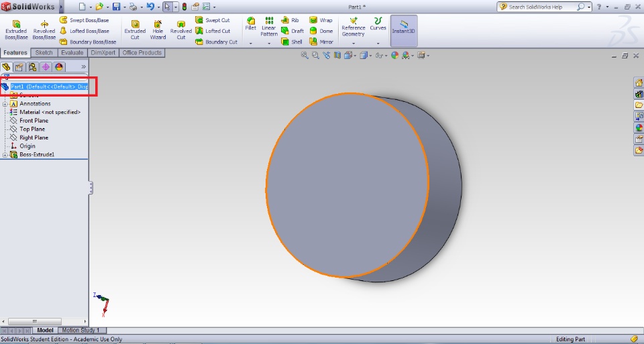The height and width of the screenshot is (344, 644).
Task: Open the Motion Study 1 tab
Action: click(x=81, y=330)
